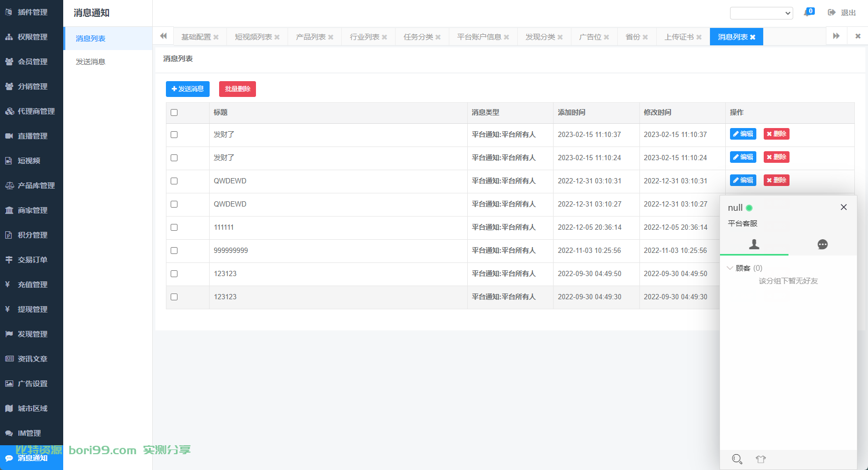The height and width of the screenshot is (470, 868).
Task: Close the 发现分类 tab
Action: (560, 37)
